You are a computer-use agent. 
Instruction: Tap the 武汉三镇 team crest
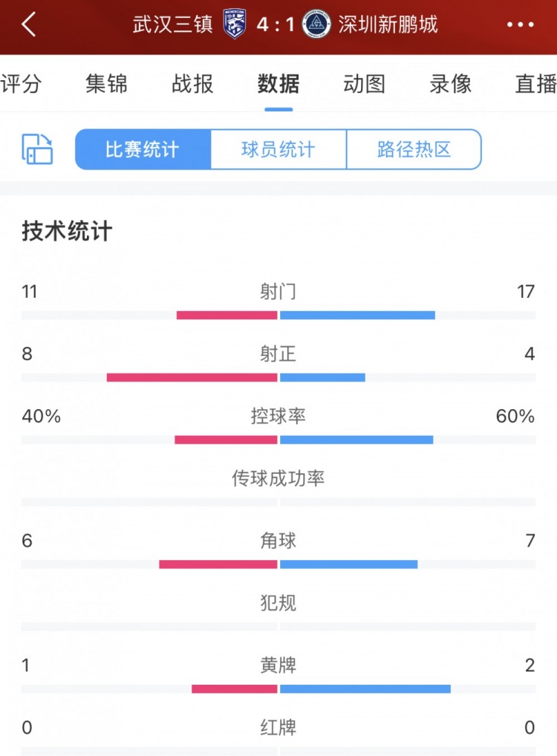click(x=235, y=24)
